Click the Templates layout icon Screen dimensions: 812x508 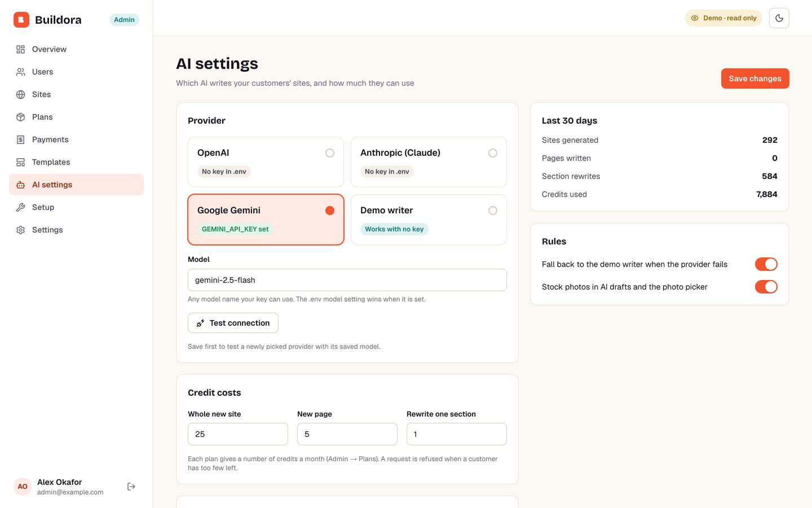[x=21, y=162]
